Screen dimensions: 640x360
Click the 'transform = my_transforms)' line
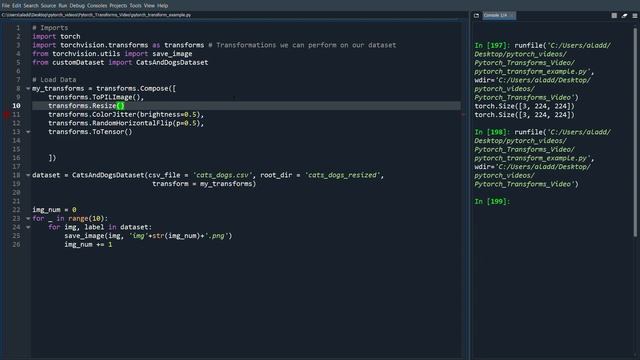coord(204,184)
